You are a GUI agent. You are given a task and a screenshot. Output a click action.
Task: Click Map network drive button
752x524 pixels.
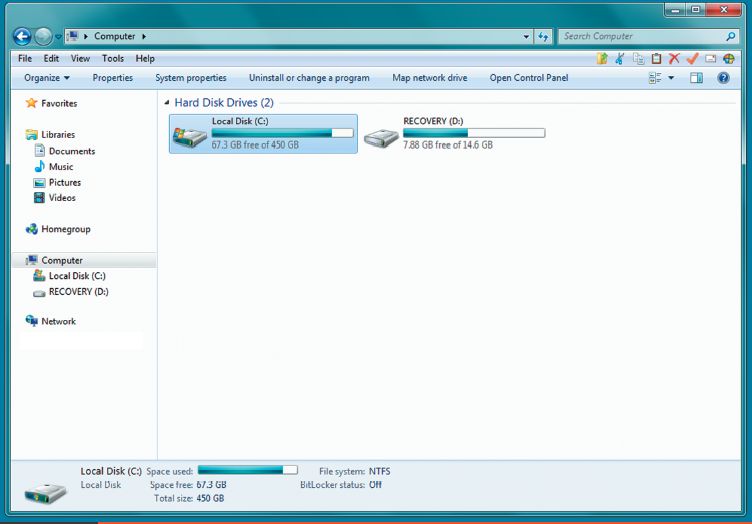click(x=429, y=78)
